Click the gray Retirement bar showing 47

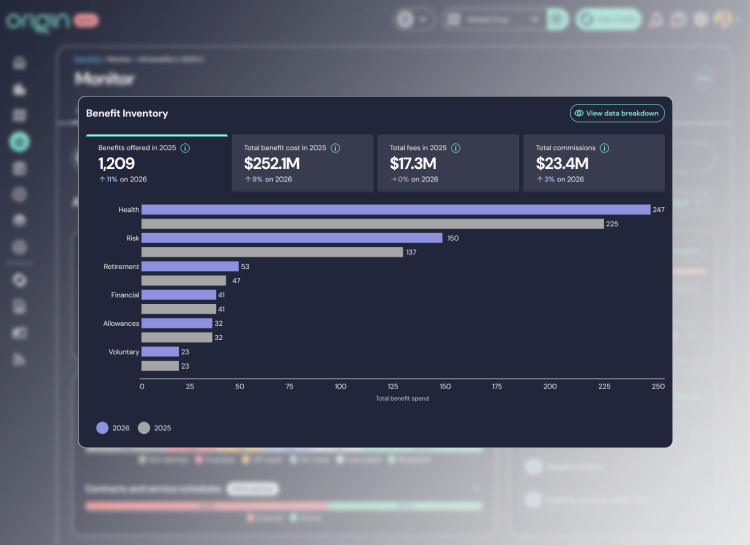pyautogui.click(x=184, y=281)
